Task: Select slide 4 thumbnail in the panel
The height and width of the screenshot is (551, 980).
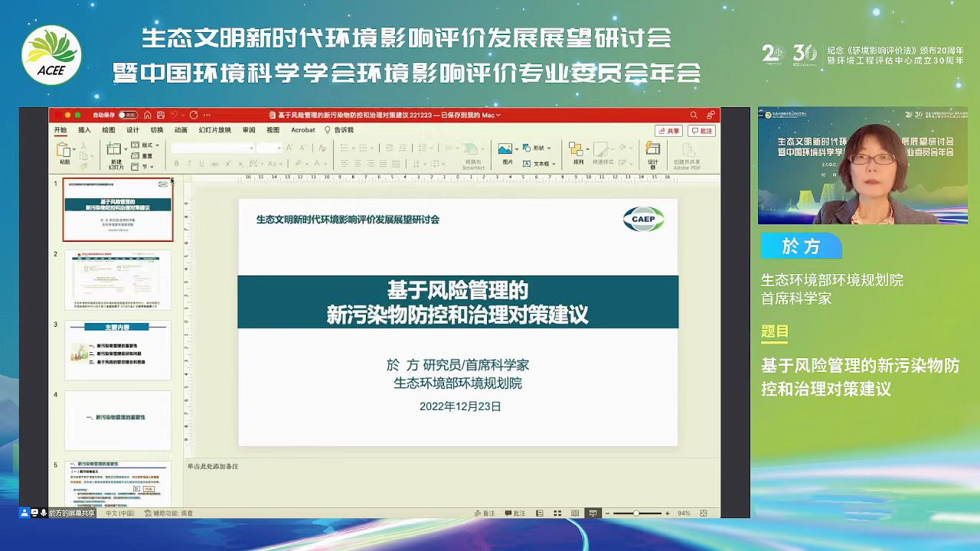Action: pos(118,421)
